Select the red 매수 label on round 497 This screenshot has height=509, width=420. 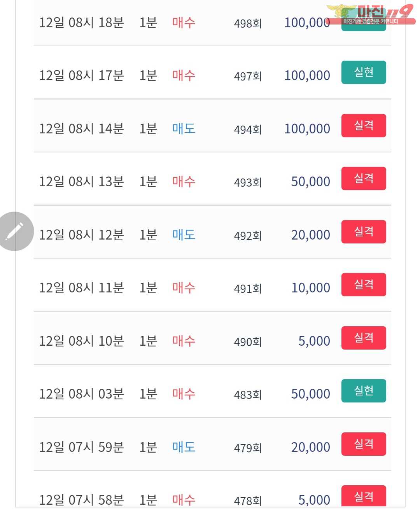point(184,75)
